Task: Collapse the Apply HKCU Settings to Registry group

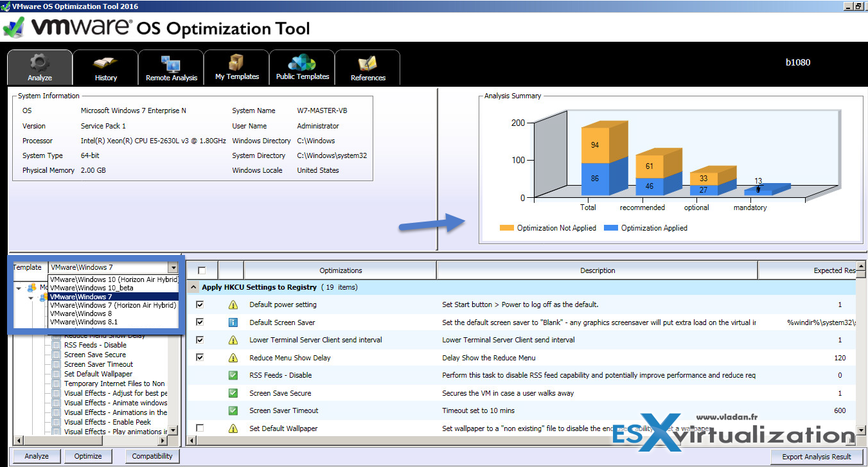Action: 193,287
